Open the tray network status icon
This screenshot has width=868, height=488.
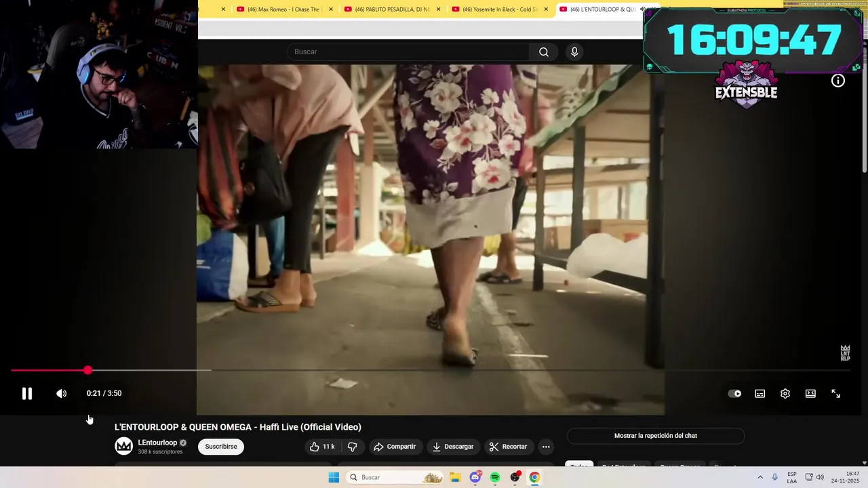(809, 477)
